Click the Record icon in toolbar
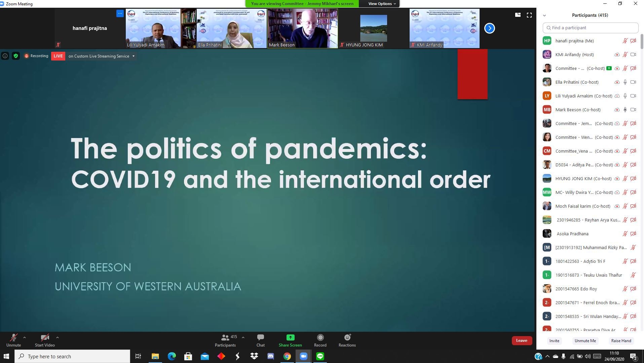 (320, 337)
